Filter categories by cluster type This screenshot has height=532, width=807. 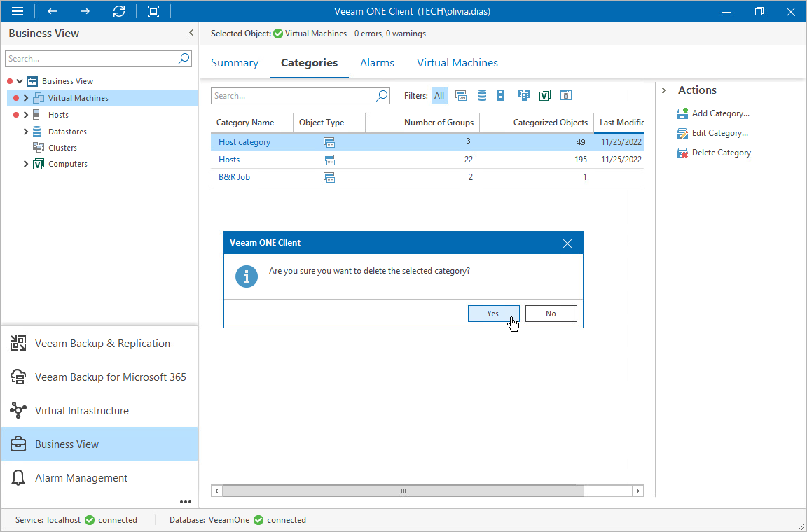click(x=524, y=95)
